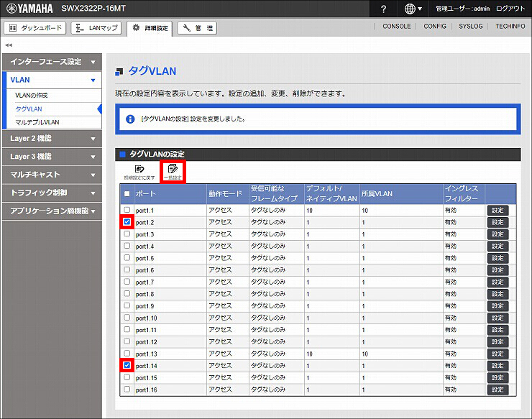Click 管理ユーザー: admin text
The width and height of the screenshot is (532, 419).
tap(463, 9)
